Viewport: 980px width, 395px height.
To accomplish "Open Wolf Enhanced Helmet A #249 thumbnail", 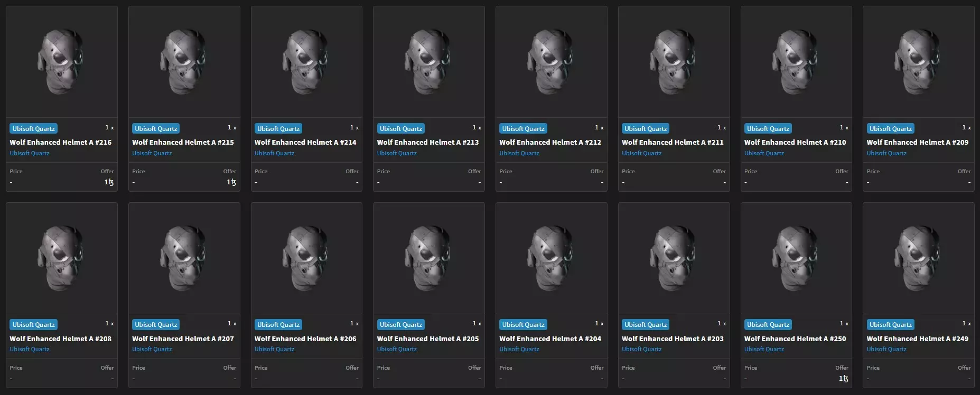I will point(918,258).
